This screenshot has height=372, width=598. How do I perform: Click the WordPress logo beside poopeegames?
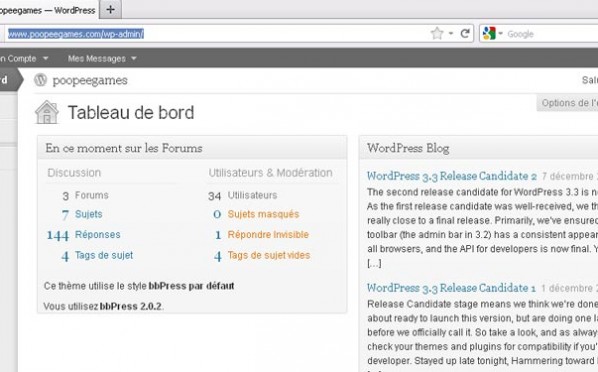(40, 80)
